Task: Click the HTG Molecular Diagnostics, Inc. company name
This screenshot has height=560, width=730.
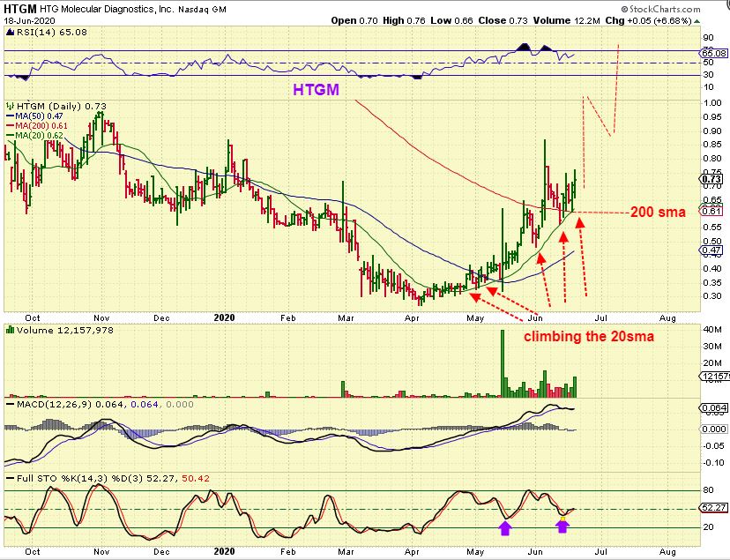Action: (x=107, y=10)
